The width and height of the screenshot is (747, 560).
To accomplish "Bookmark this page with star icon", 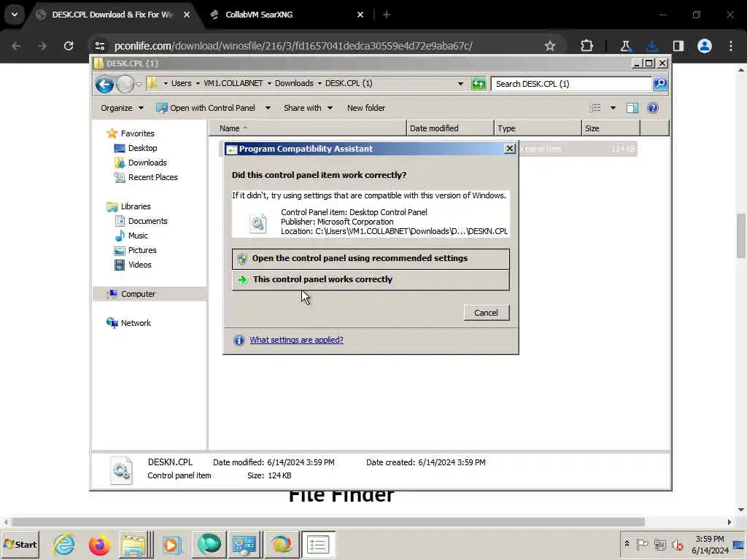I will [550, 46].
